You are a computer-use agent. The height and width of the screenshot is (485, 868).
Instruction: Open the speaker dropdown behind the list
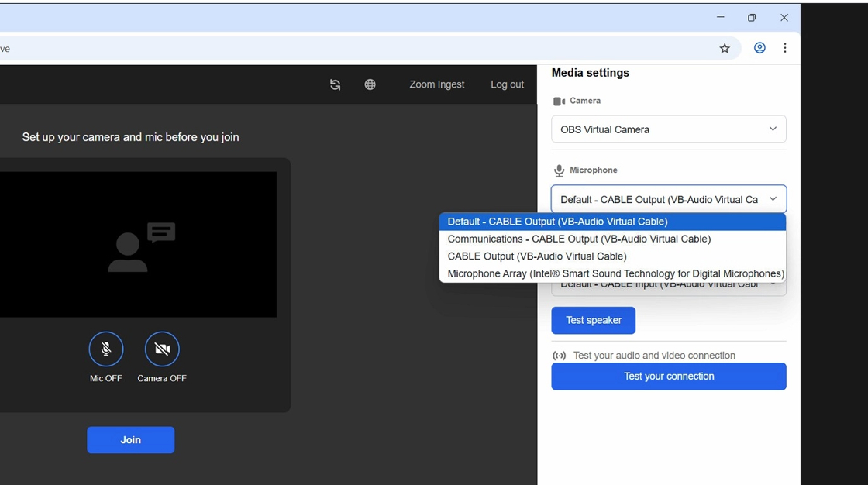(669, 288)
